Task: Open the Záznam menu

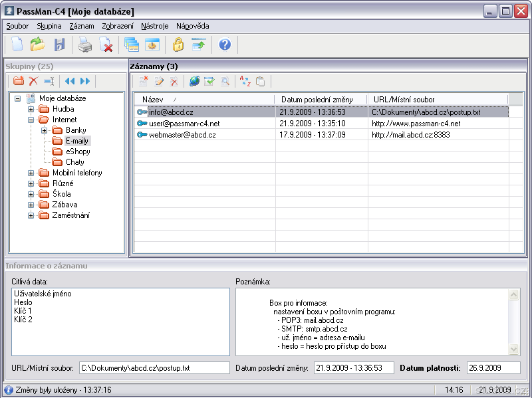Action: tap(82, 26)
